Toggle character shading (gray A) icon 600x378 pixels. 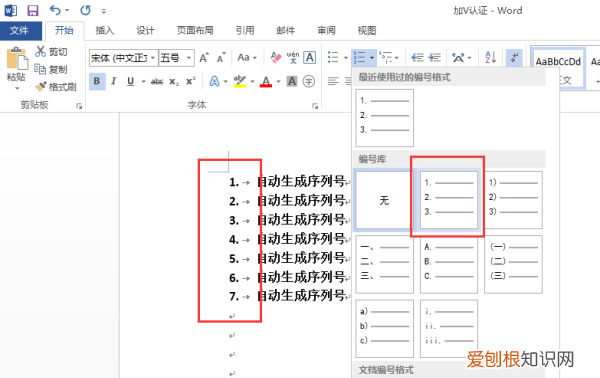(292, 81)
